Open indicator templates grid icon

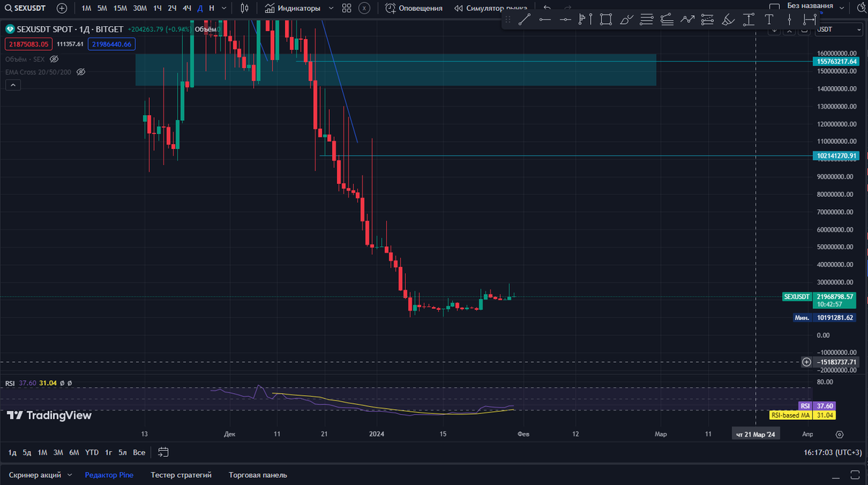(346, 8)
